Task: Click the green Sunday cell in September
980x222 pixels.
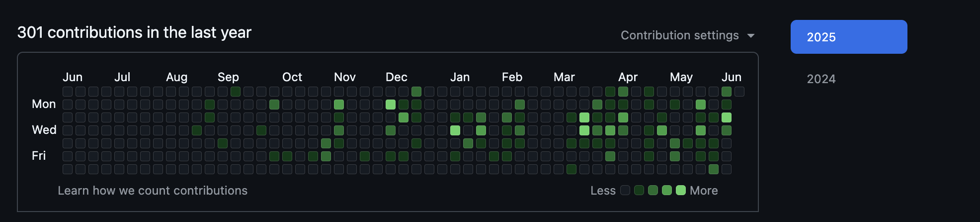Action: tap(236, 92)
